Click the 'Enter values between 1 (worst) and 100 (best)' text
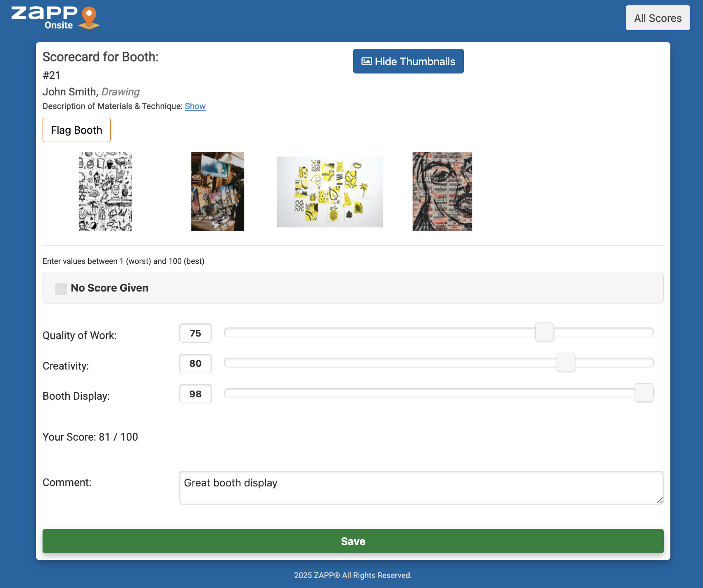 point(123,261)
